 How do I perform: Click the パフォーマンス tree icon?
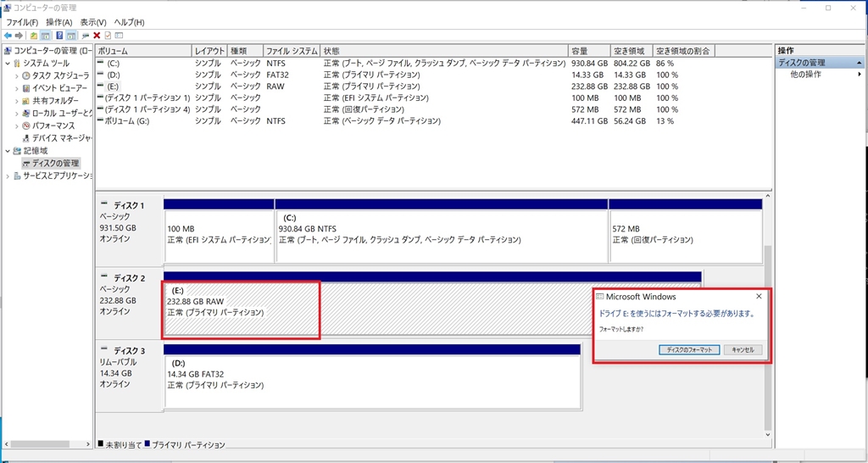point(26,126)
